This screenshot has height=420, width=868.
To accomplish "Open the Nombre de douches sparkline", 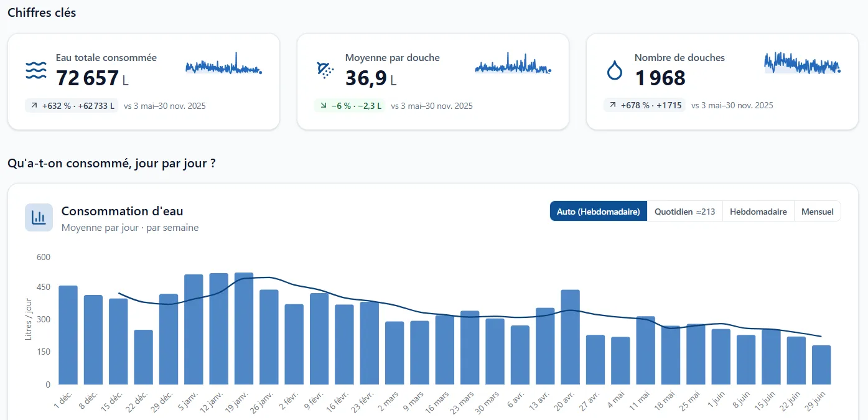I will [x=803, y=63].
